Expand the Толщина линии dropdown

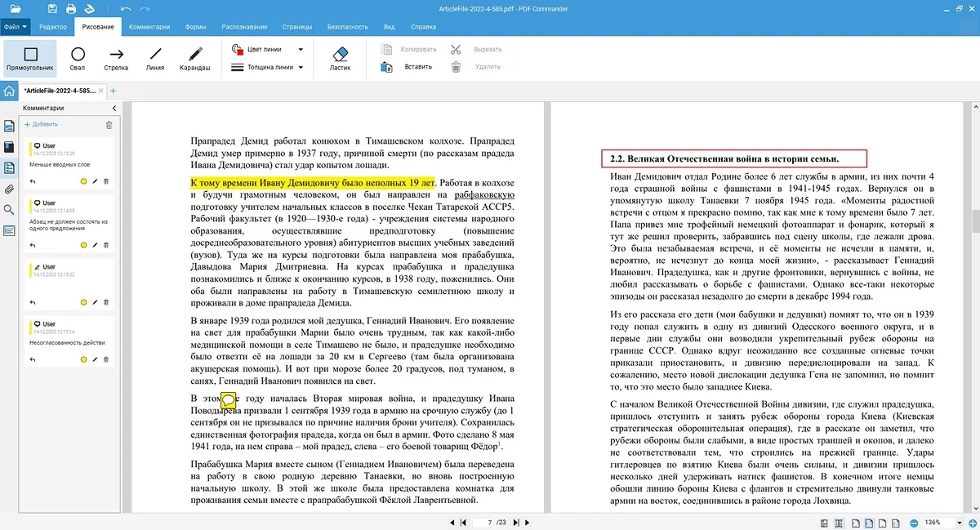pyautogui.click(x=301, y=67)
